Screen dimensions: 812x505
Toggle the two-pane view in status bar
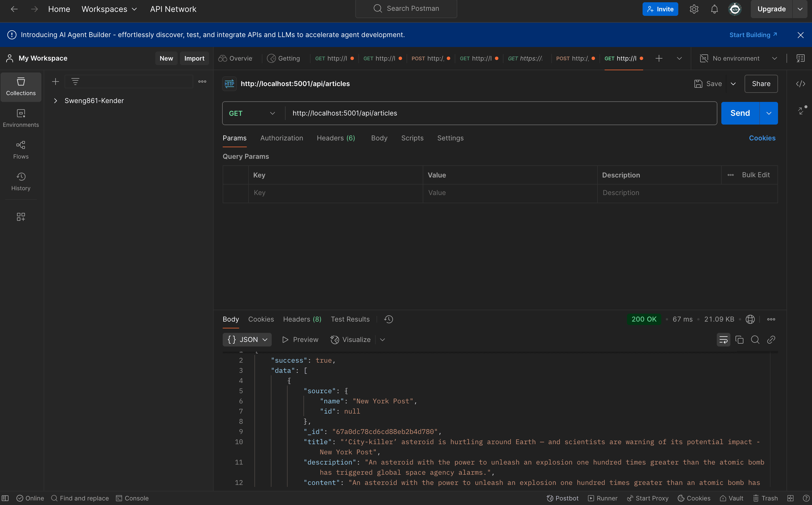[x=790, y=498]
